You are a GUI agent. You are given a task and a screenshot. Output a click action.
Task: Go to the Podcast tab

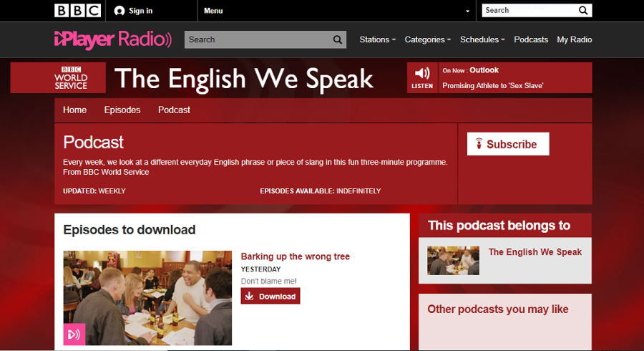(x=174, y=110)
